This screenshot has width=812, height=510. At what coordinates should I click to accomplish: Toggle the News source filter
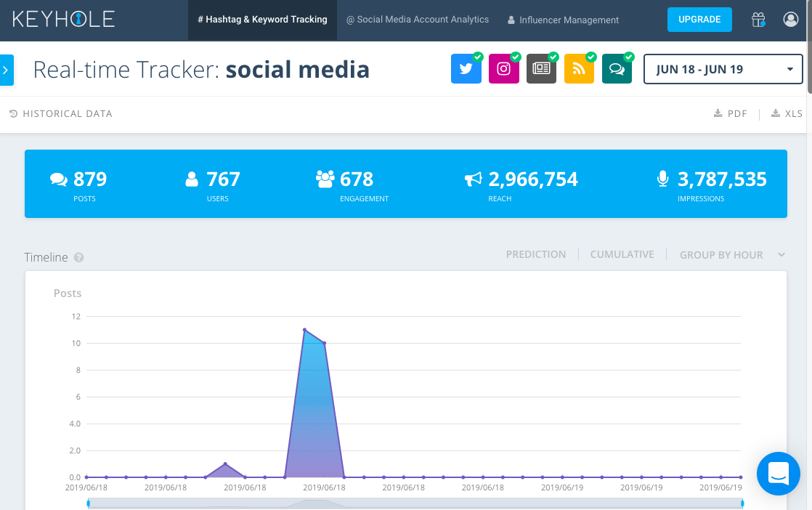tap(542, 69)
